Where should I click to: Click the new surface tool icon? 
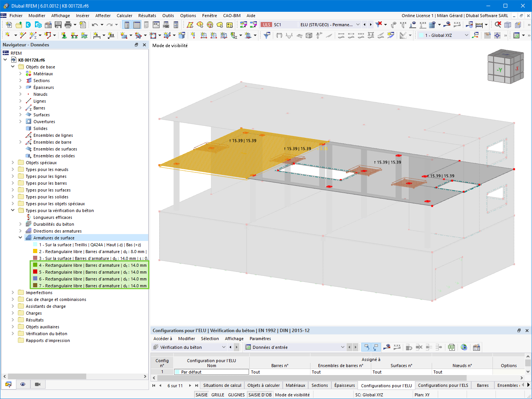pos(124,35)
